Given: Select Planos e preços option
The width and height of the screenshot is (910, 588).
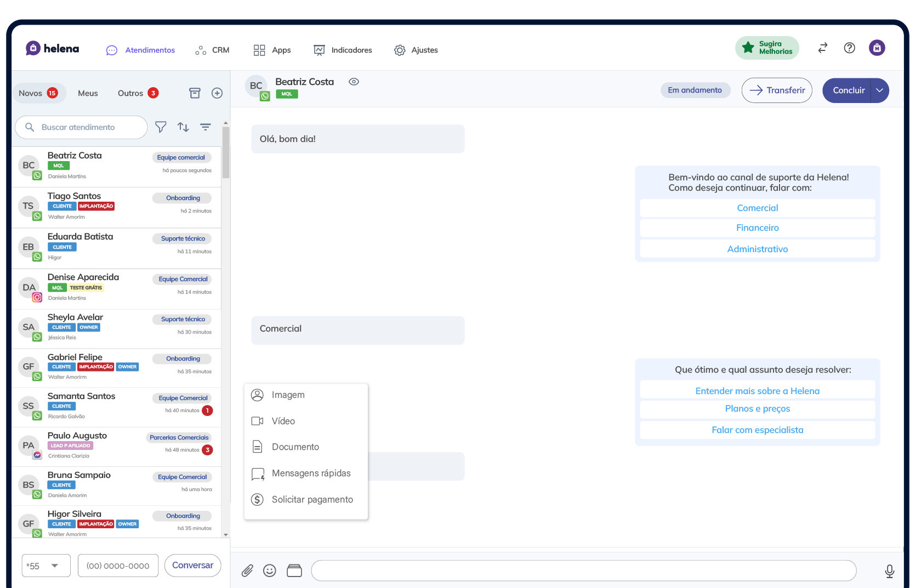Looking at the screenshot, I should [x=758, y=409].
